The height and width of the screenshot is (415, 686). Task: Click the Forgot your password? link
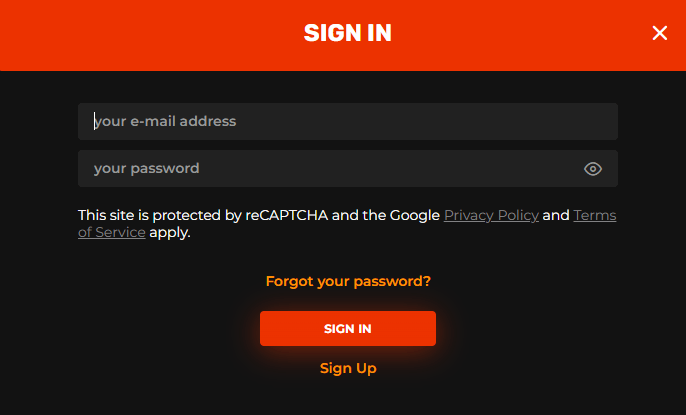pyautogui.click(x=348, y=281)
